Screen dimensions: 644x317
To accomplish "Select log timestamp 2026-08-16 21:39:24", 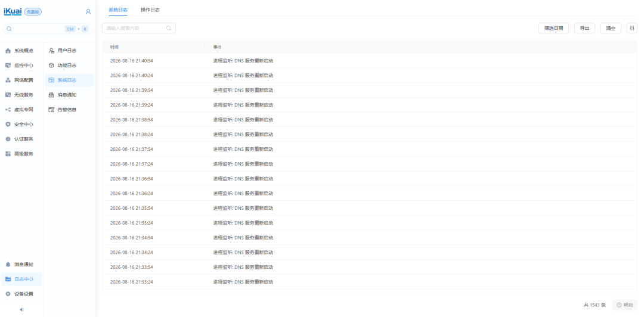I will [131, 105].
